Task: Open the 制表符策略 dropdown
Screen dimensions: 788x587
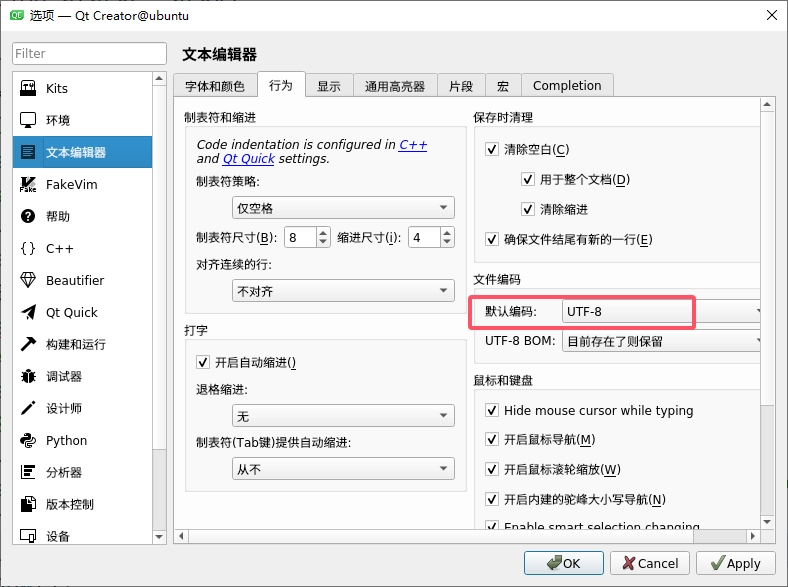Action: [x=343, y=208]
